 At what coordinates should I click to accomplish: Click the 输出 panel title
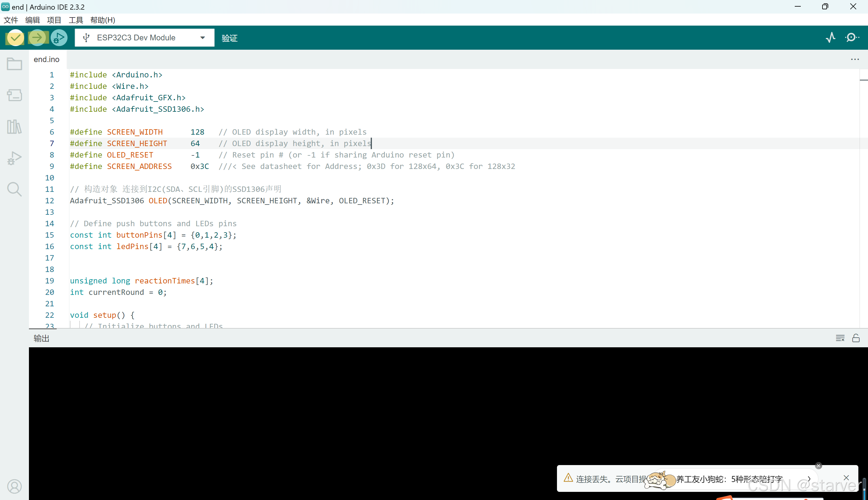42,338
